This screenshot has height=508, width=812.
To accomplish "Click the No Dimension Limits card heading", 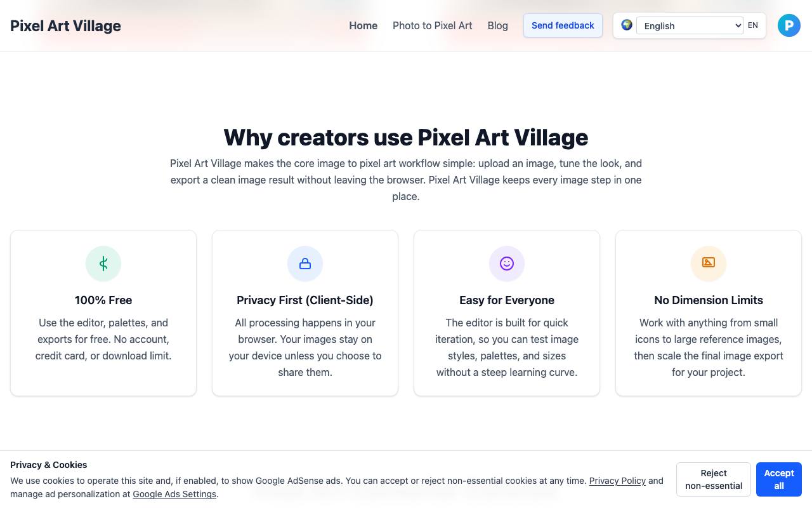I will click(x=709, y=300).
